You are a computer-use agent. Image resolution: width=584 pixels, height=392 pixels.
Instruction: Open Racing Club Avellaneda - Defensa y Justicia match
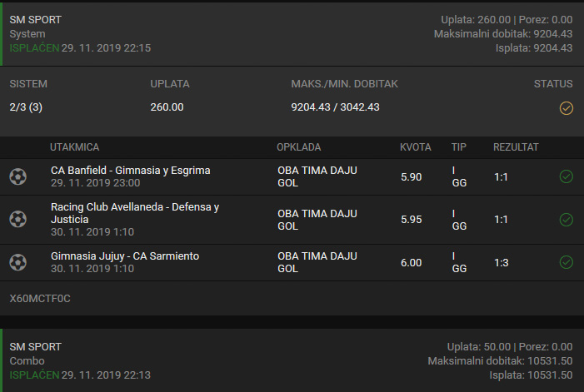(135, 213)
